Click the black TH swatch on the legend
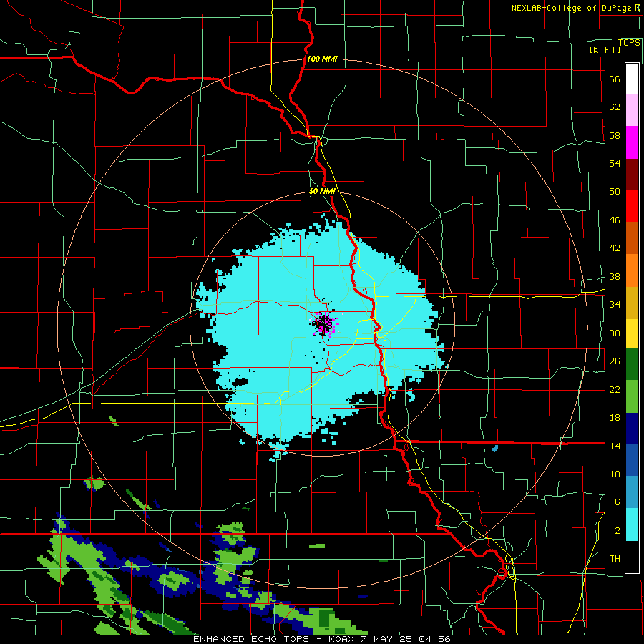This screenshot has height=644, width=644. pyautogui.click(x=632, y=557)
